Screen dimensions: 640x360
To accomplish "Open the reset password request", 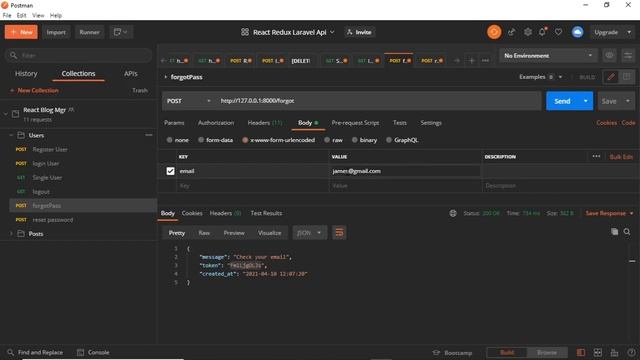I will point(53,220).
